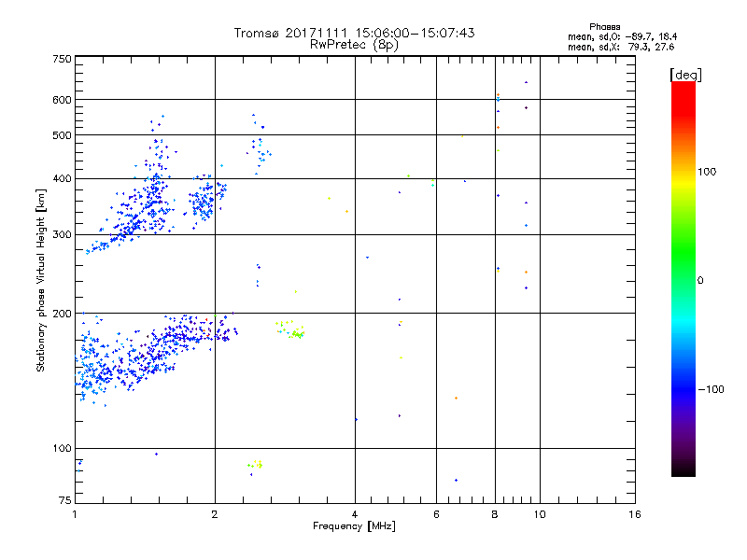
Task: Click the x-axis tick label '6'
Action: click(x=436, y=514)
